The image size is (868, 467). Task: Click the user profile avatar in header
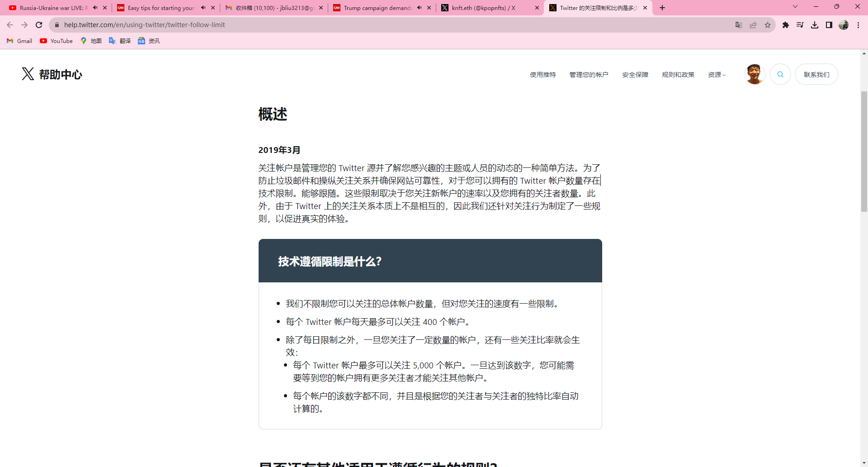point(755,74)
